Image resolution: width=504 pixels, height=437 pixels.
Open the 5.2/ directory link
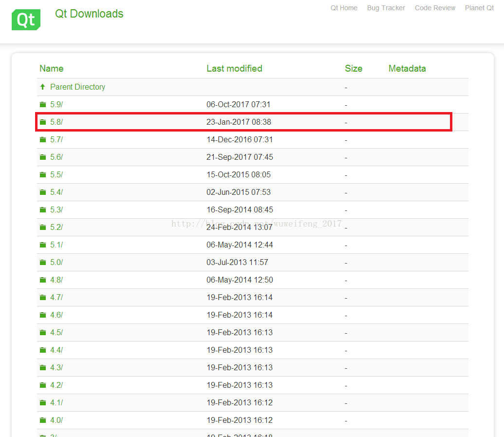click(56, 227)
